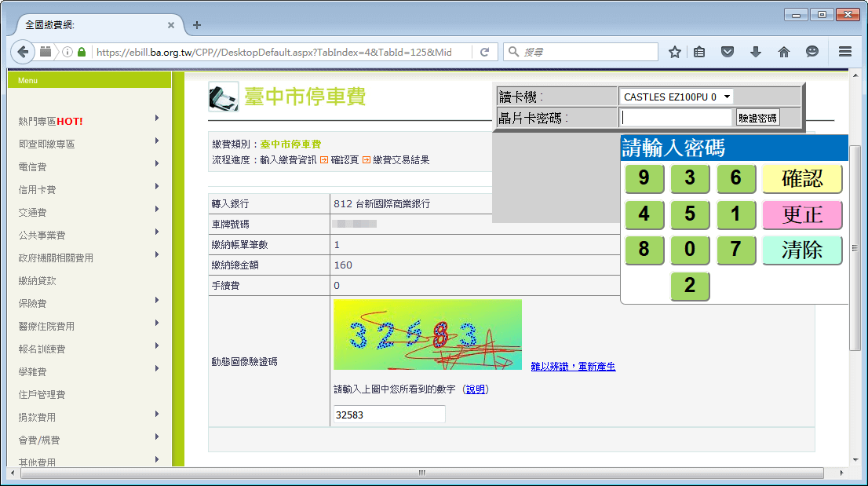Click the browser back arrow button

coord(24,52)
